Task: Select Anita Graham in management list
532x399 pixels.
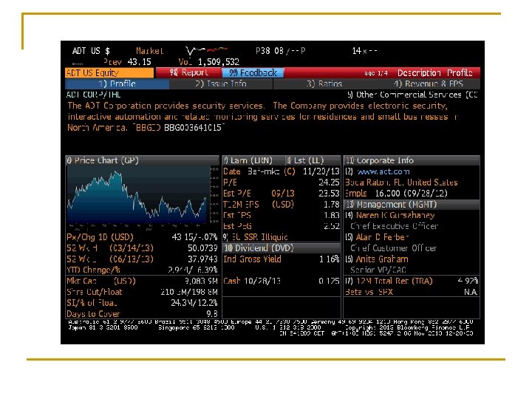Action: pyautogui.click(x=382, y=259)
